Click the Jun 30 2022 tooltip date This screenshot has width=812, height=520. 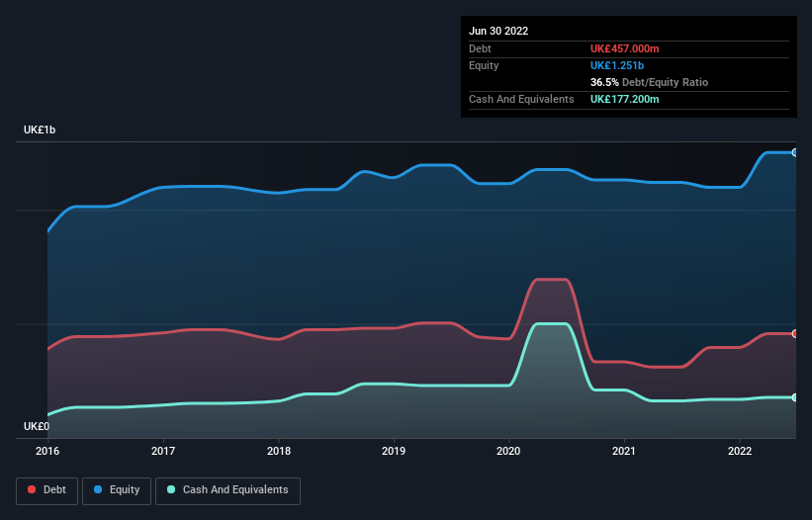pyautogui.click(x=498, y=31)
